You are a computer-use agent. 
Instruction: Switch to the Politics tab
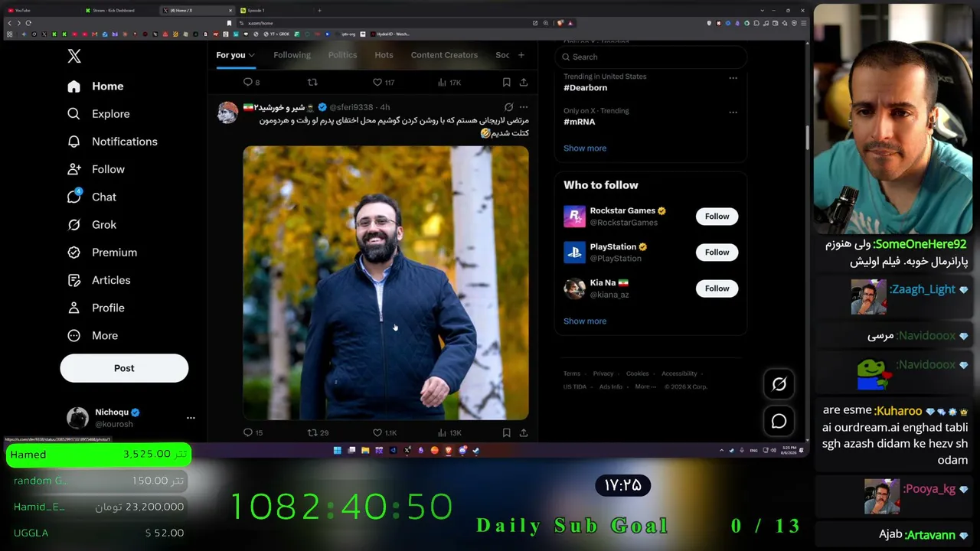342,55
